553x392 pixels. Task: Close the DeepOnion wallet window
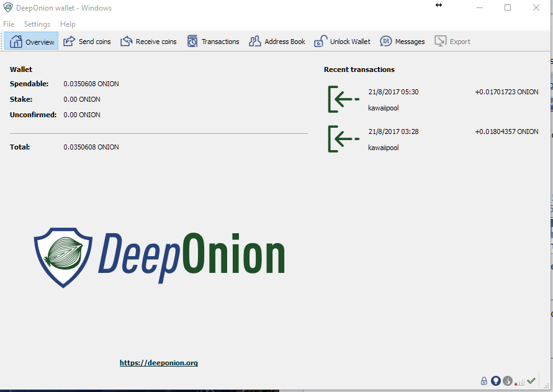pyautogui.click(x=536, y=7)
